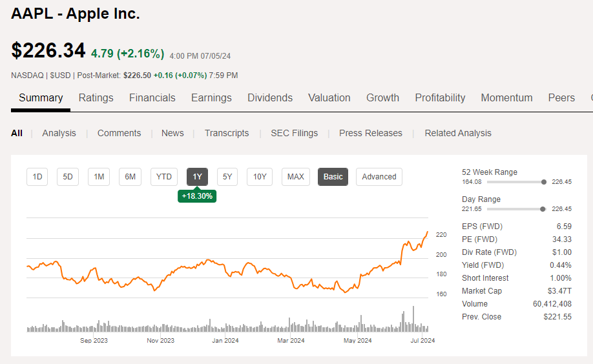This screenshot has width=593, height=364.
Task: Click the Market Cap value $3.47T
Action: (x=559, y=291)
